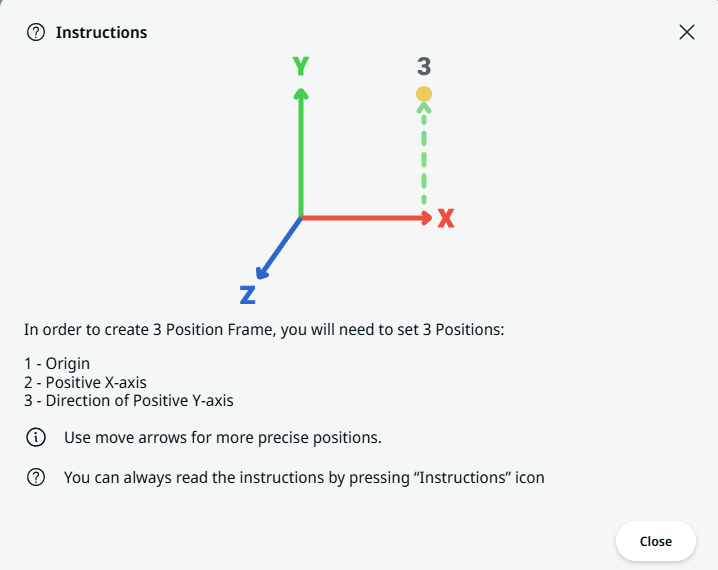This screenshot has height=570, width=718.
Task: Click the green Y axis label
Action: click(300, 66)
